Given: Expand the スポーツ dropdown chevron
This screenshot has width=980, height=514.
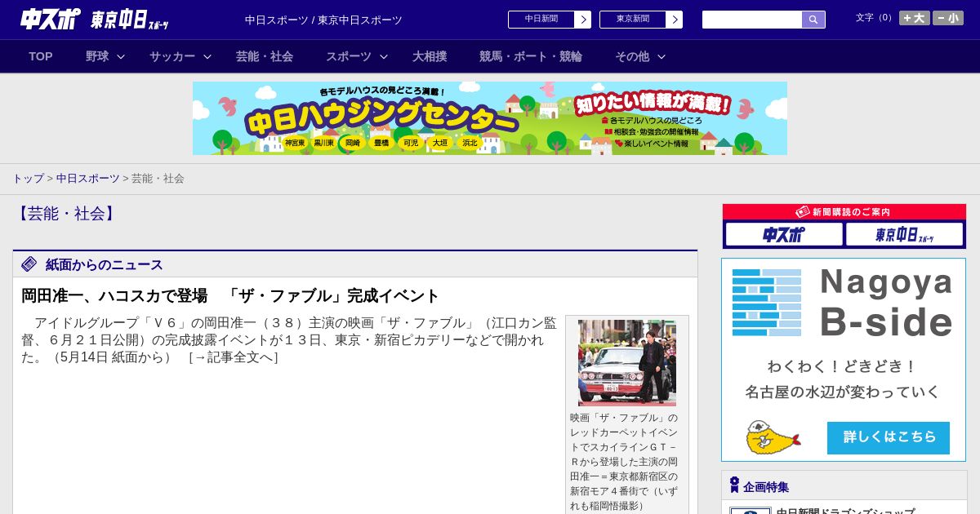Looking at the screenshot, I should (x=384, y=56).
